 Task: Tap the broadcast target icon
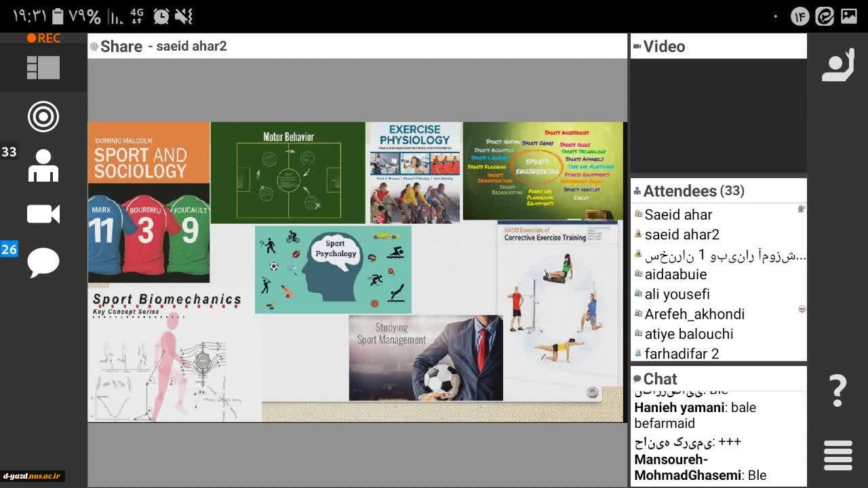coord(43,117)
